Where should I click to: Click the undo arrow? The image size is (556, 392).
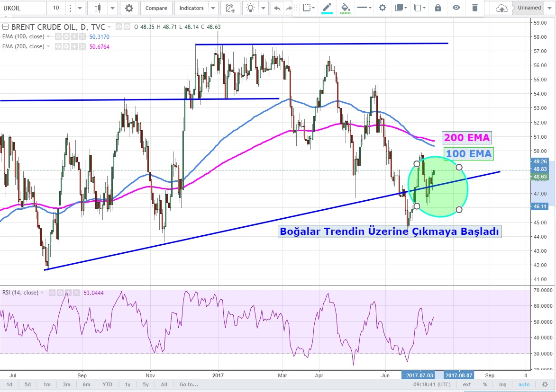pyautogui.click(x=277, y=8)
